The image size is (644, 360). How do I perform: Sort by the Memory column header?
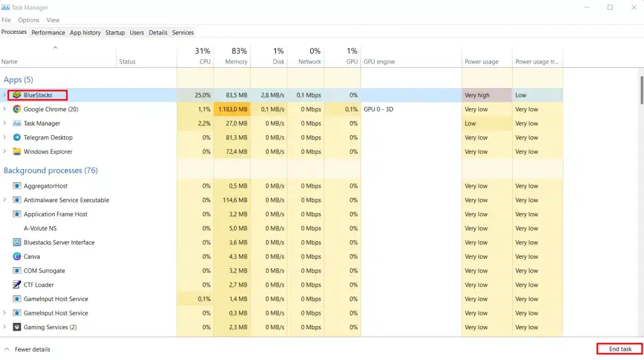tap(232, 56)
